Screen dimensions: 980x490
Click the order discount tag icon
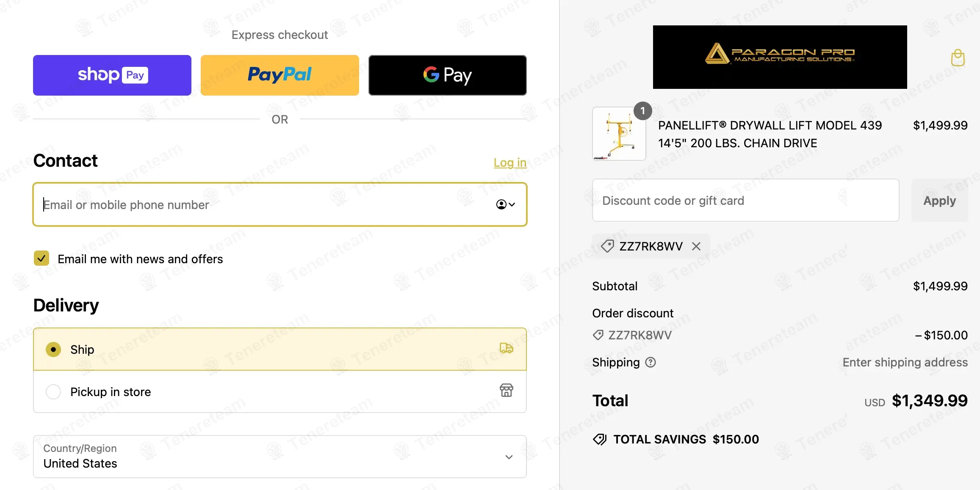(x=598, y=335)
